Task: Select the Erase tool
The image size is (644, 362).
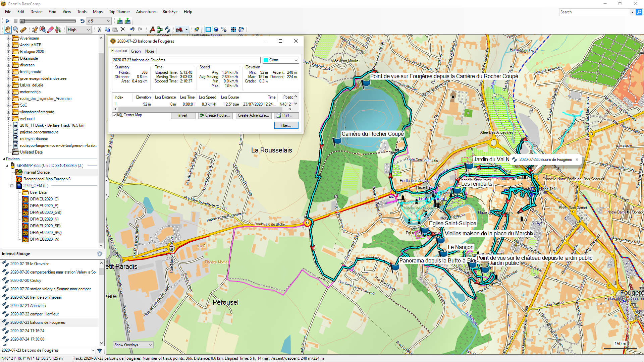Action: [x=51, y=29]
